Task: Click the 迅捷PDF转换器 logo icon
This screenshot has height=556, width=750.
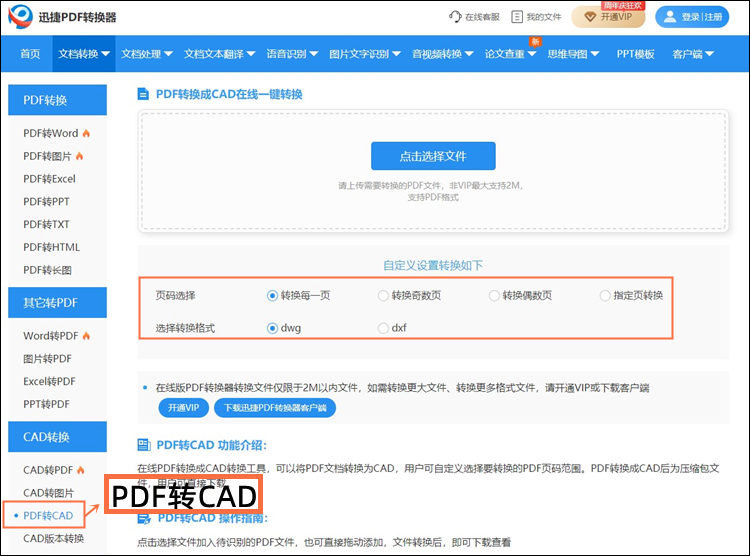Action: 21,17
